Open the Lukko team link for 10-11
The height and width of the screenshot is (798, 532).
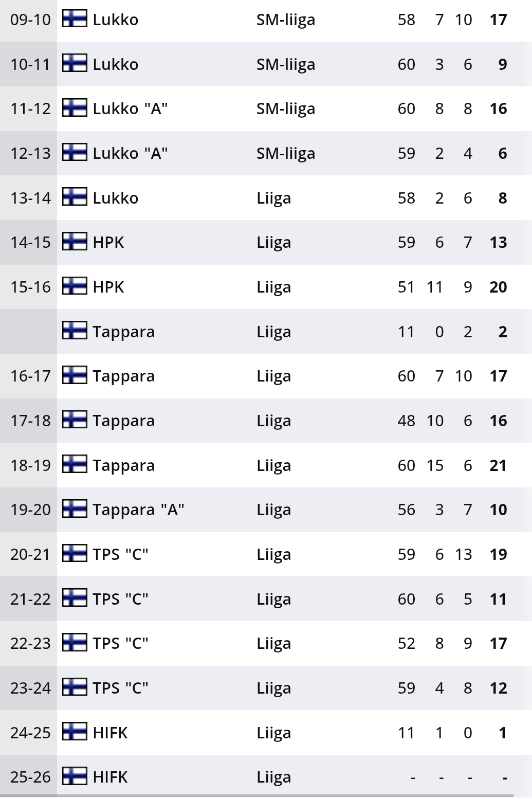tap(116, 64)
